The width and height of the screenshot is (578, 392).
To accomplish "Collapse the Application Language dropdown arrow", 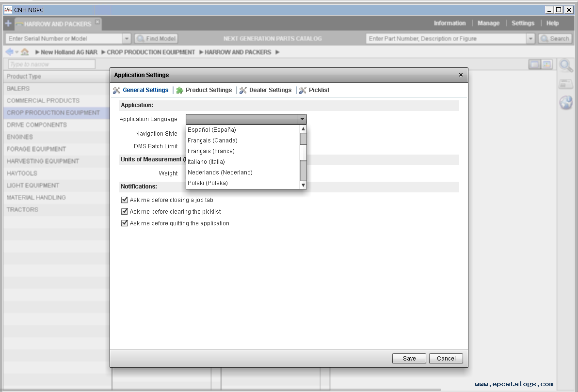I will (x=302, y=119).
